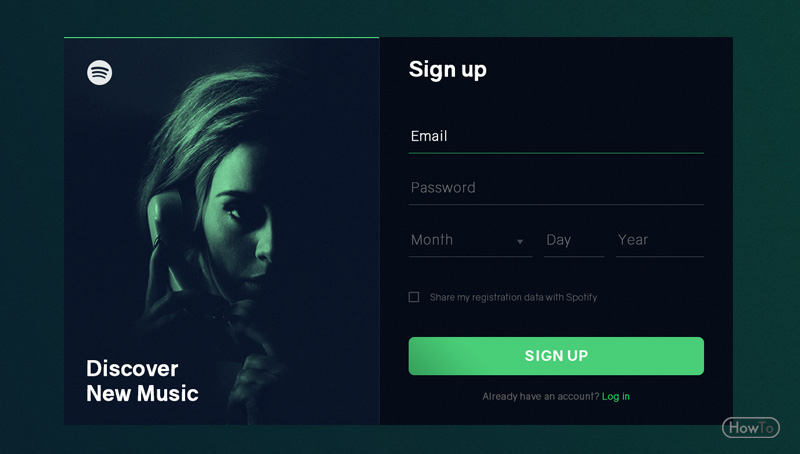
Task: Click the green underline below the Email field
Action: coord(556,153)
